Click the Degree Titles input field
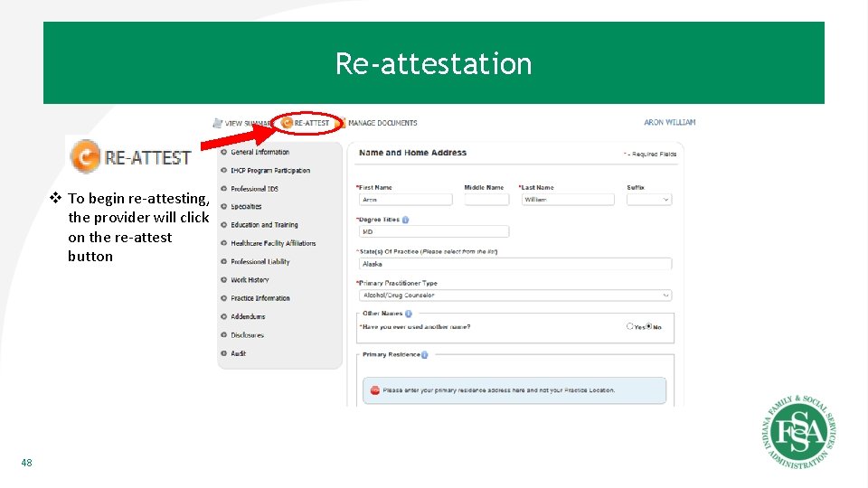This screenshot has height=488, width=868. pyautogui.click(x=433, y=232)
